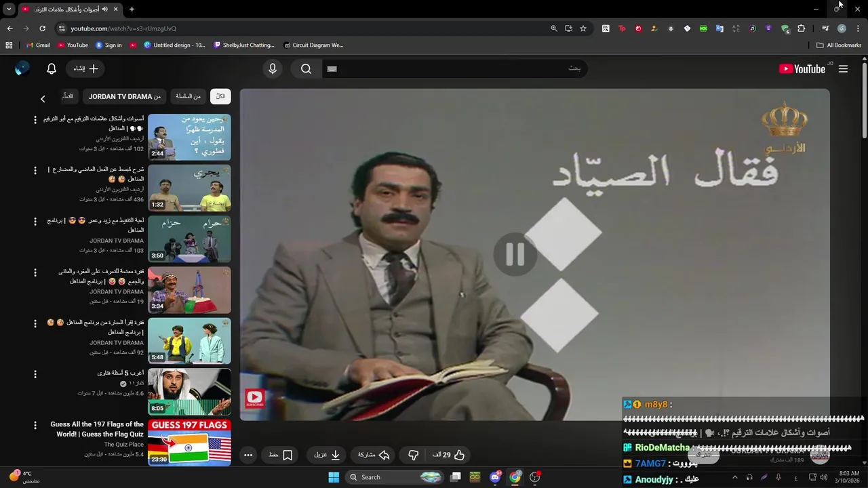Start voice search with the microphone icon
This screenshot has height=488, width=868.
[273, 68]
